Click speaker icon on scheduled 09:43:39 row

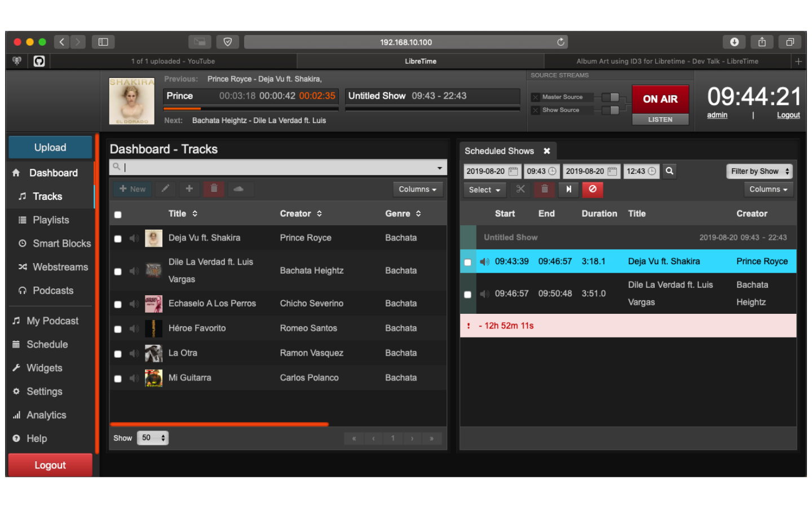(x=484, y=261)
